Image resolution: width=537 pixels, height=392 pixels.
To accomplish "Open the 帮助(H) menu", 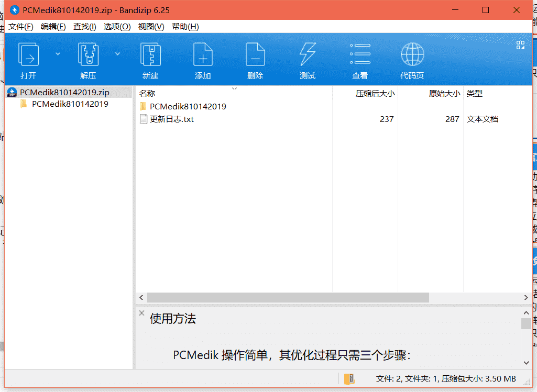I will 185,27.
